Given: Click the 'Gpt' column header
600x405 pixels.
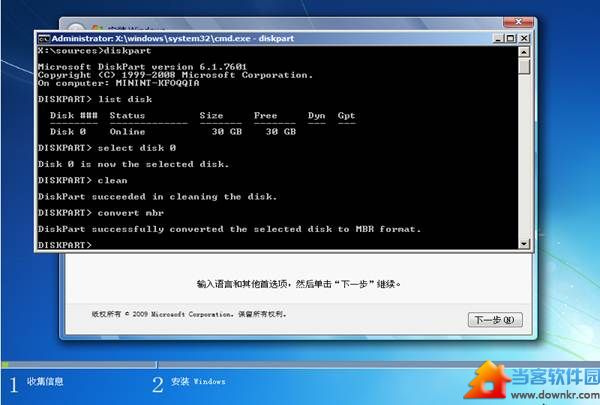Looking at the screenshot, I should point(346,116).
